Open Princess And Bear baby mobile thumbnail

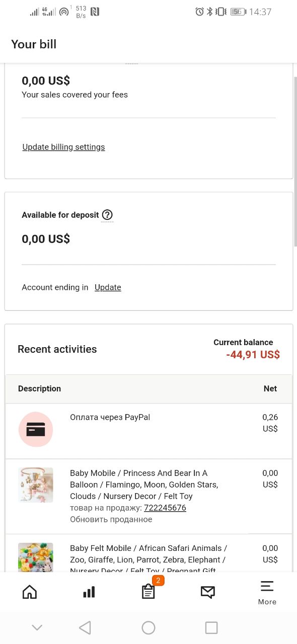point(36,485)
